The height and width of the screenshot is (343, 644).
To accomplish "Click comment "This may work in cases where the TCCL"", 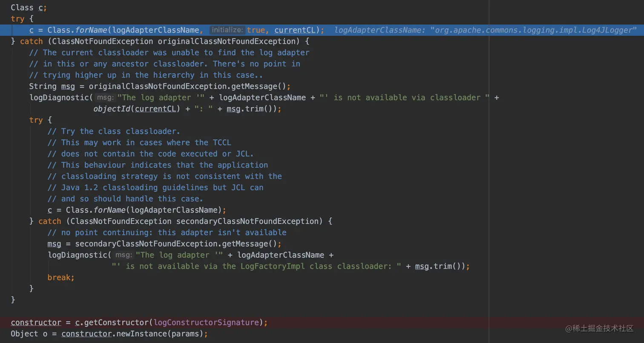I will [x=139, y=142].
